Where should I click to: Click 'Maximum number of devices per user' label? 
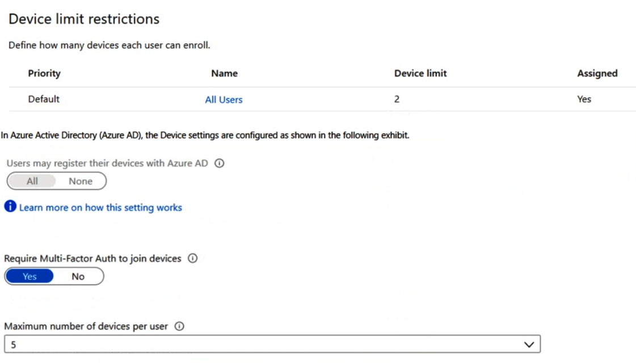[86, 326]
